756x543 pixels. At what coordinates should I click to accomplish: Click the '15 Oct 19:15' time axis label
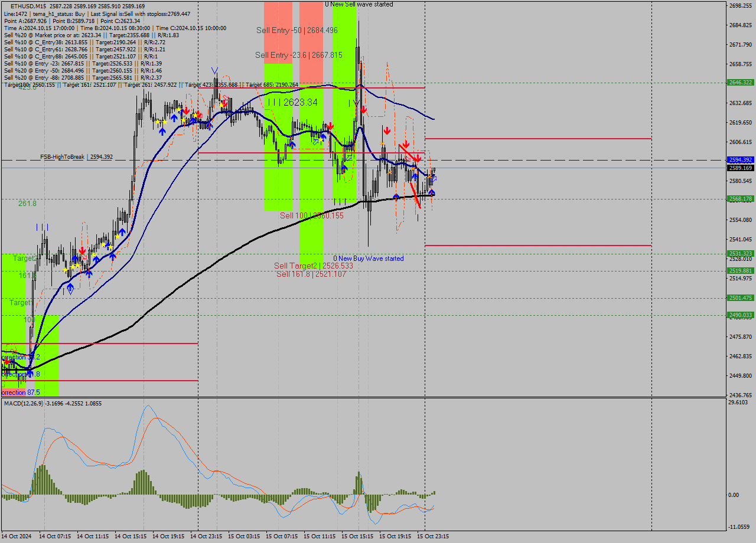[x=395, y=537]
